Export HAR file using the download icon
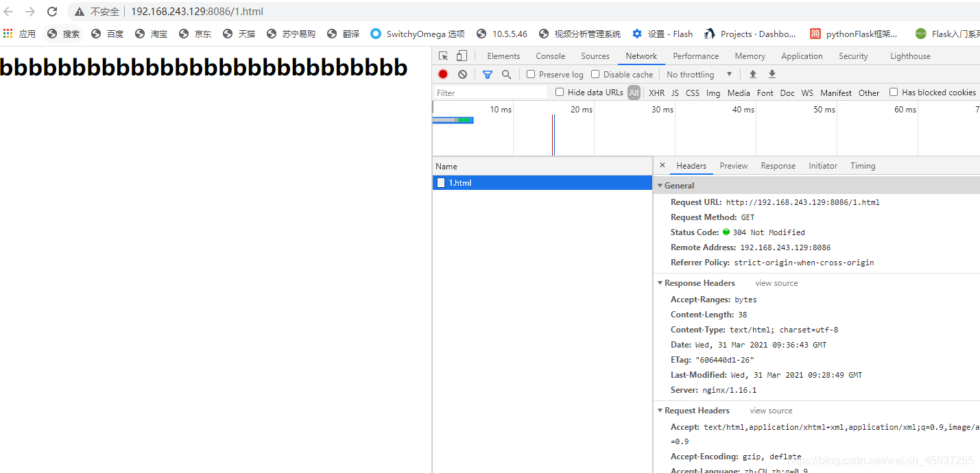The height and width of the screenshot is (473, 980). pyautogui.click(x=772, y=74)
